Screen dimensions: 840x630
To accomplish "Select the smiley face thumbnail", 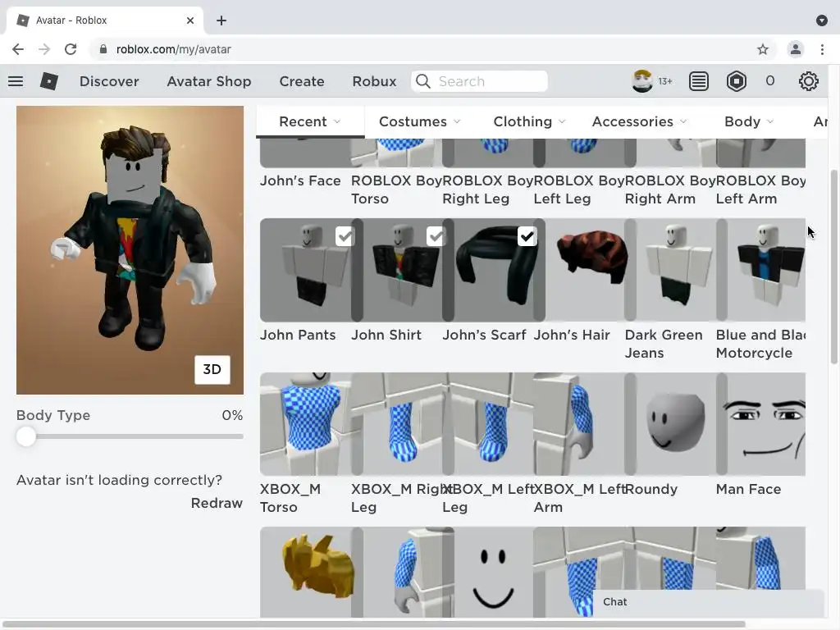I will 494,572.
